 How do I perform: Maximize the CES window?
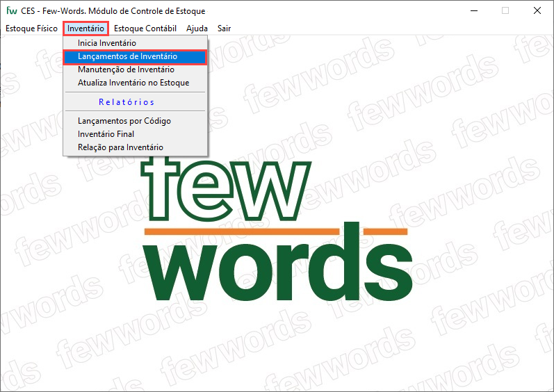click(x=505, y=10)
